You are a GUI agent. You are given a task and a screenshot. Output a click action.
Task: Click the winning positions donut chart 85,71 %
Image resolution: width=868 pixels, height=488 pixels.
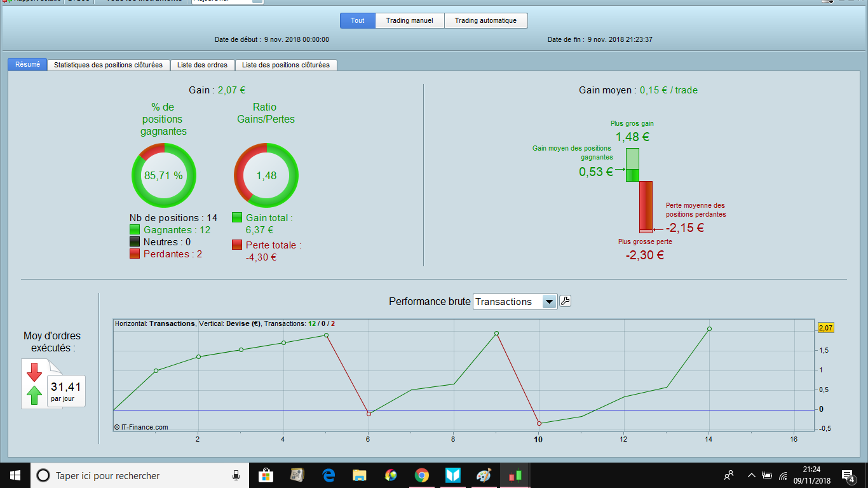[x=164, y=175]
